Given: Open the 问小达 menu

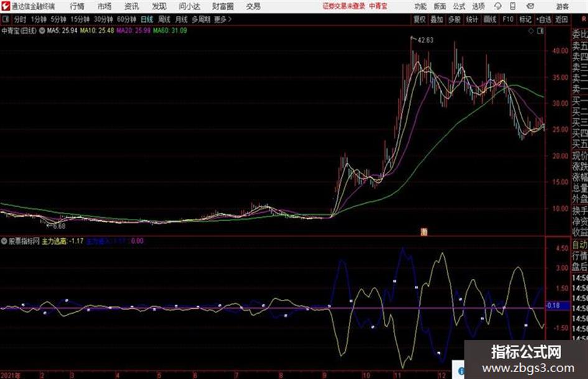Looking at the screenshot, I should click(x=189, y=6).
